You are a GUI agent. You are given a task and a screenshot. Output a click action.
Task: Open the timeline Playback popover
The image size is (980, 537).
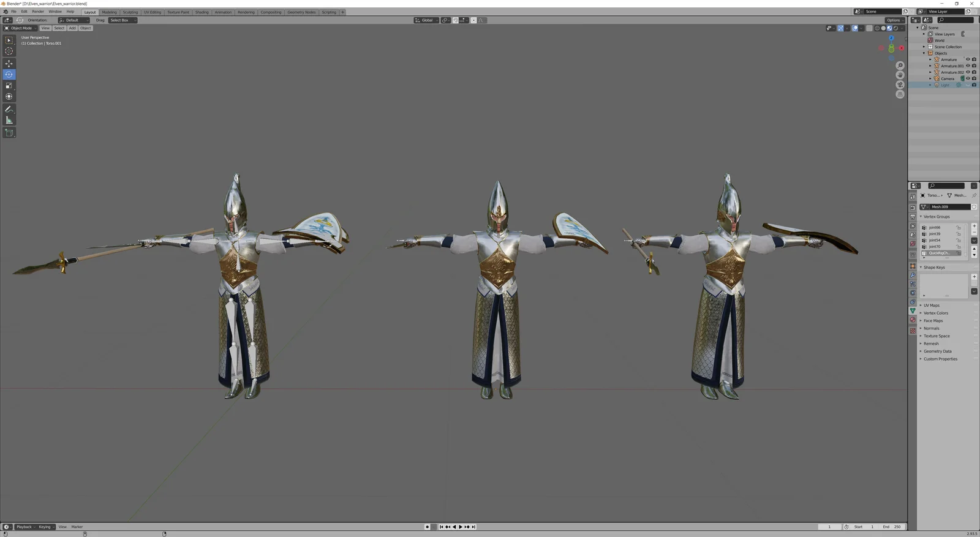coord(24,527)
